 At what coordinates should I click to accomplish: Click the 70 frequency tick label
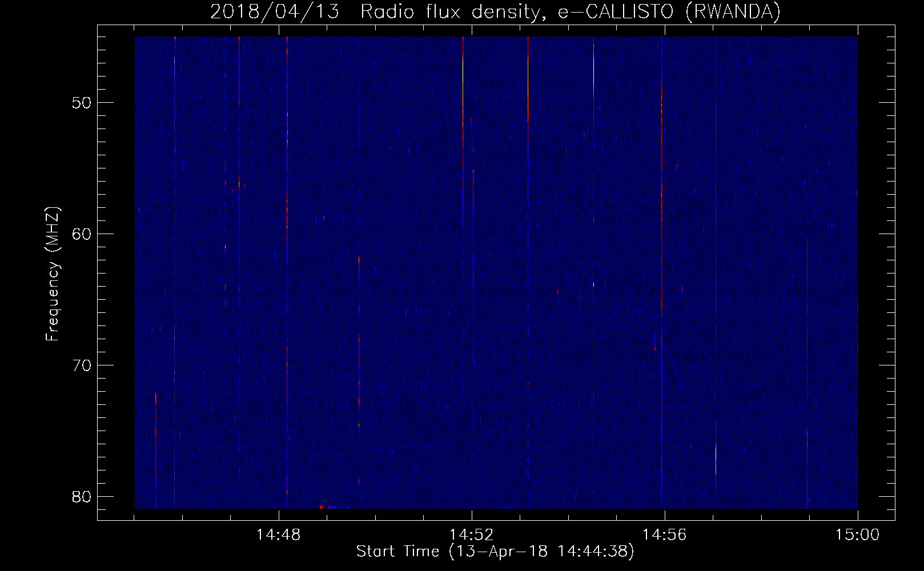pyautogui.click(x=82, y=365)
